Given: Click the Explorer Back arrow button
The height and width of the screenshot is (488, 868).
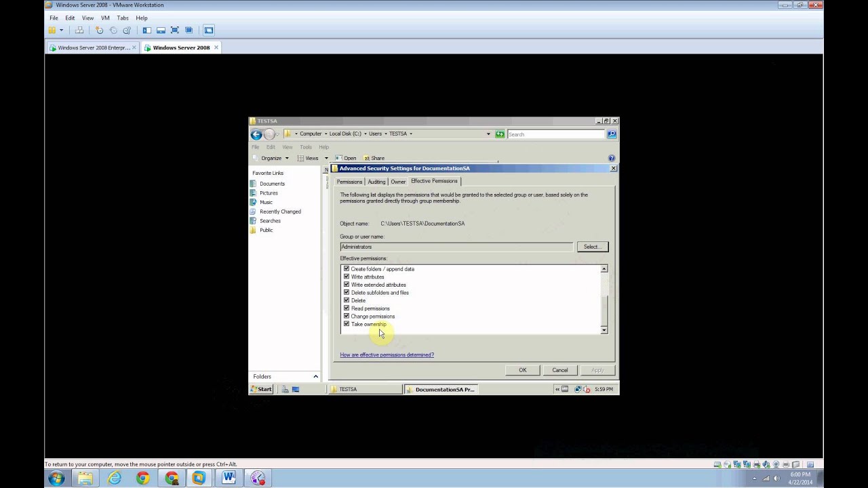Looking at the screenshot, I should pos(256,134).
